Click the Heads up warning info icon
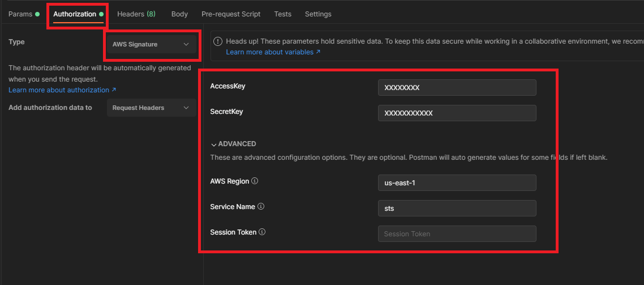644x285 pixels. click(x=218, y=41)
